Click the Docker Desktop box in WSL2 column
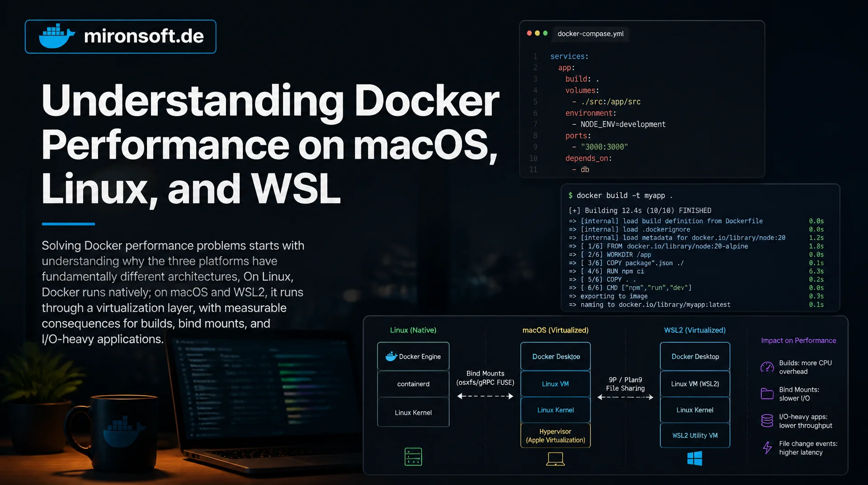Image resolution: width=868 pixels, height=485 pixels. coord(695,357)
